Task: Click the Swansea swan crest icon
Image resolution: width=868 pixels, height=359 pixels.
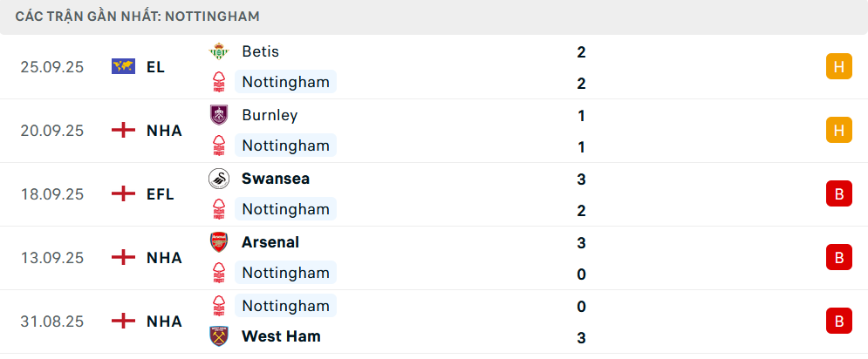Action: click(x=218, y=179)
